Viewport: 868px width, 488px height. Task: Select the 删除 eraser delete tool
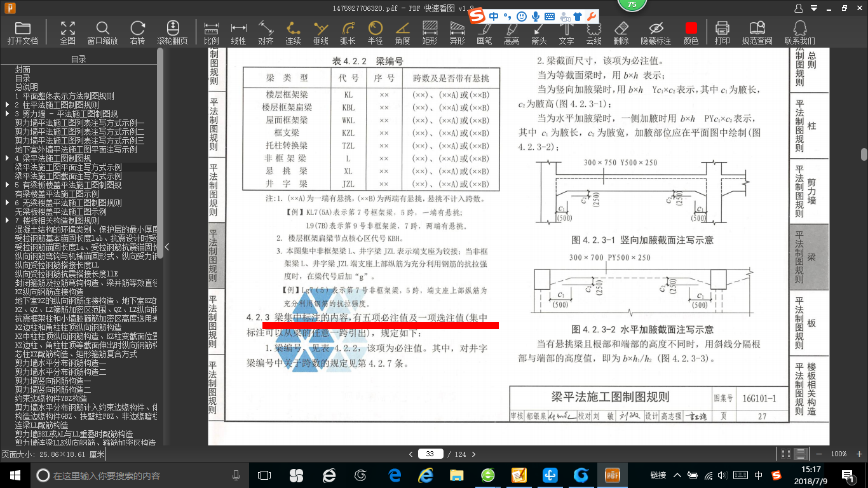tap(621, 32)
